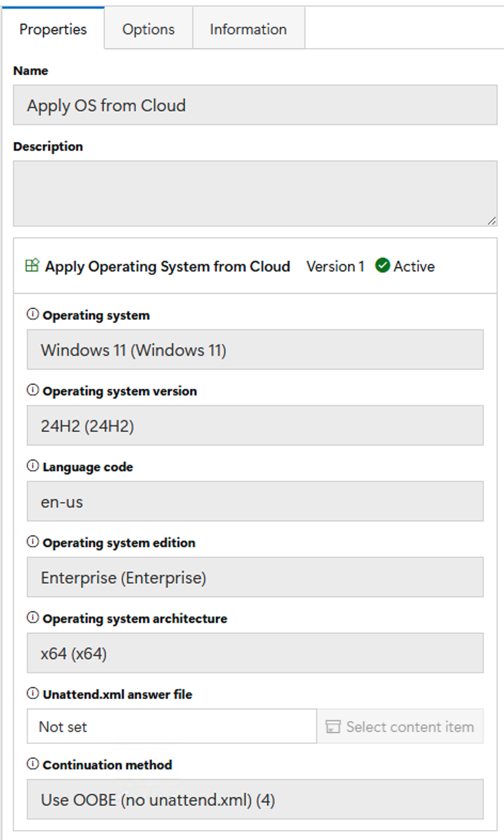Viewport: 504px width, 840px height.
Task: Select the Properties tab
Action: pos(53,29)
